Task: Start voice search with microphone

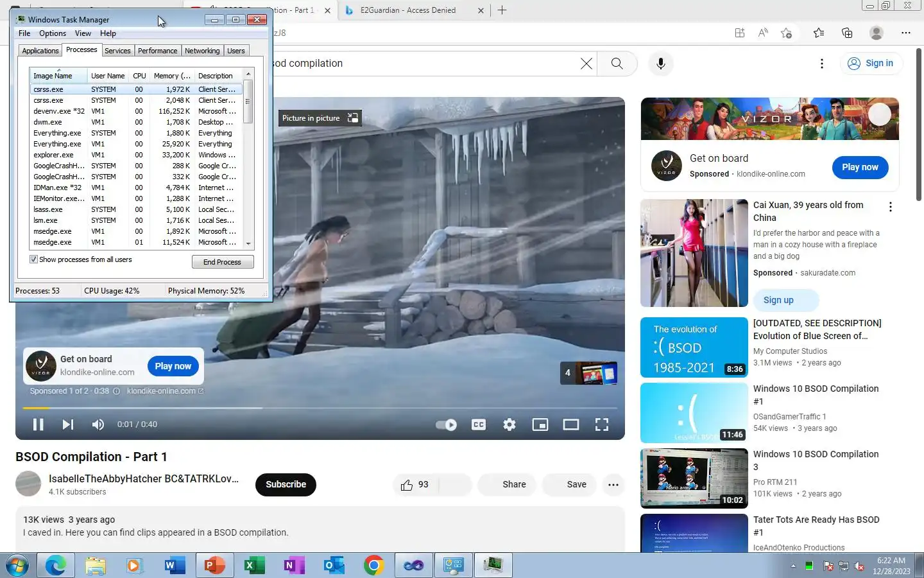Action: coord(661,64)
